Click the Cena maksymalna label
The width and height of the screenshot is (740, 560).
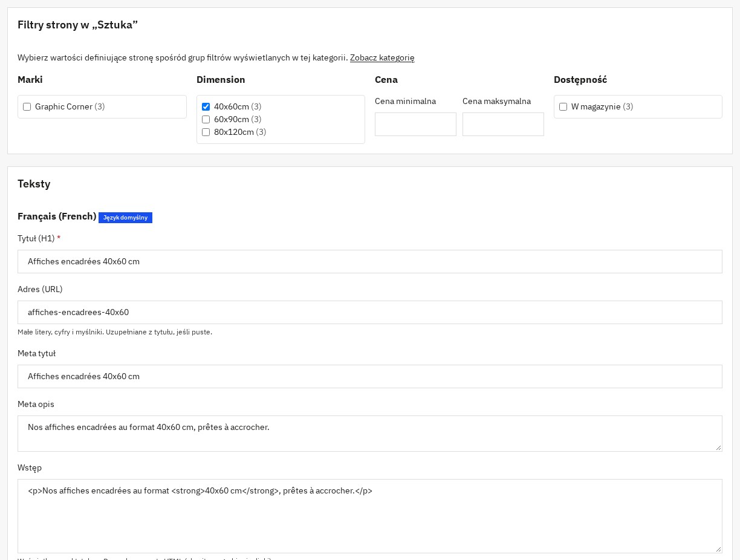point(496,102)
